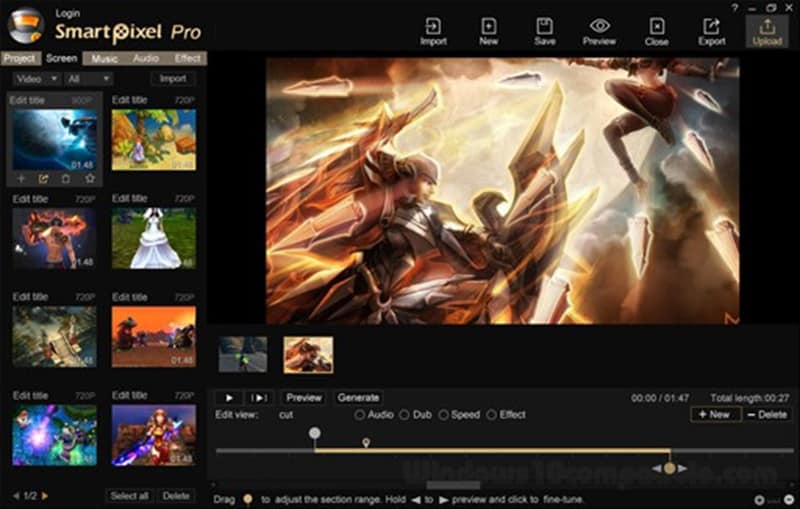Switch to the Effect tab
The height and width of the screenshot is (509, 800).
click(x=187, y=59)
